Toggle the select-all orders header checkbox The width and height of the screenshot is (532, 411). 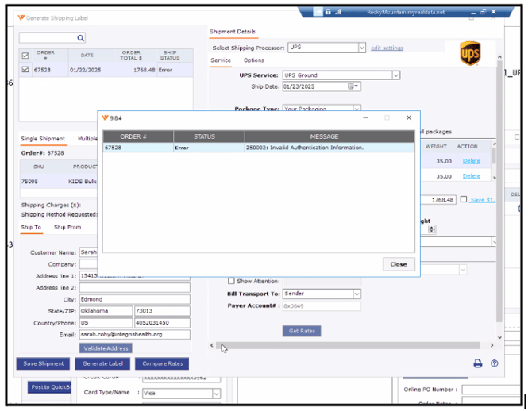tap(25, 55)
